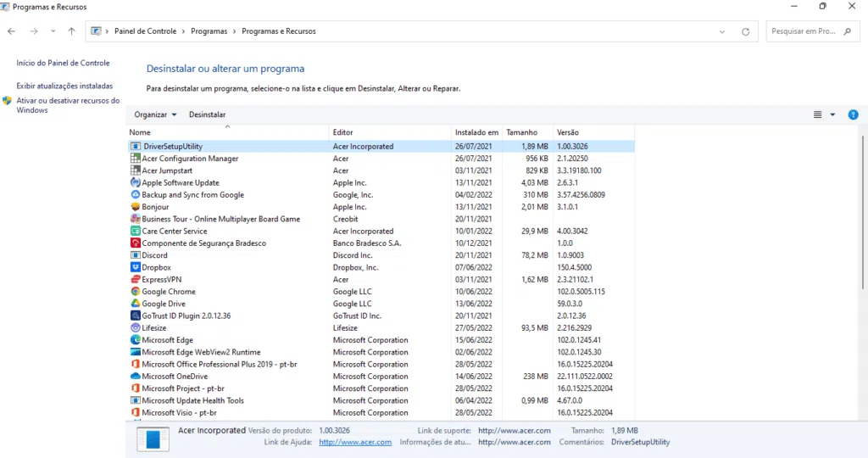The height and width of the screenshot is (458, 868).
Task: Click the Programas breadcrumb in address bar
Action: (209, 31)
